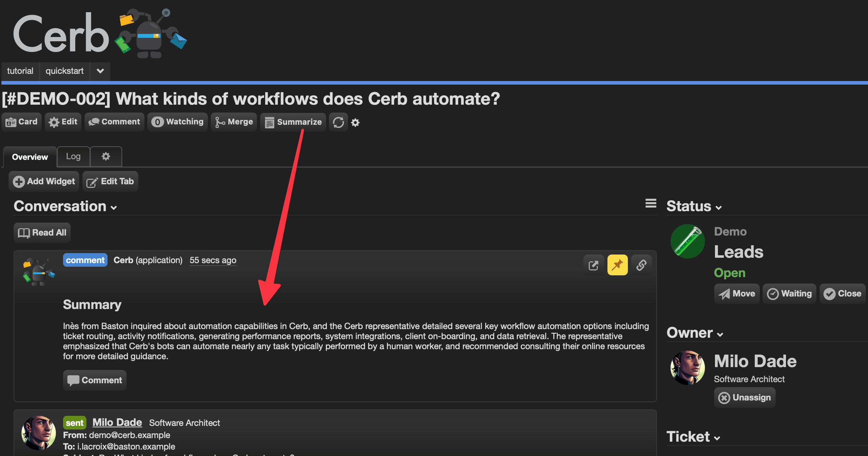Open Milo Dade link in sent message
Screen dimensions: 868x456
pyautogui.click(x=117, y=423)
